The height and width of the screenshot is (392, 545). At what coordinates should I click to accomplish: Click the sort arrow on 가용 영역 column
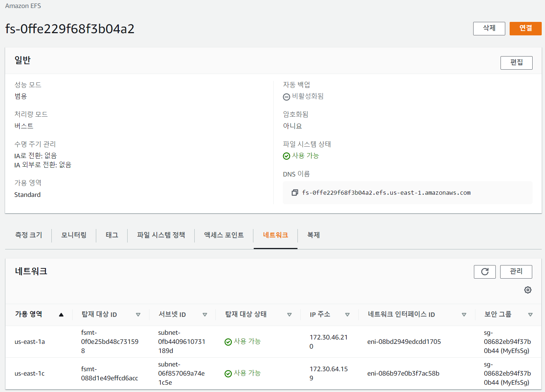click(x=61, y=314)
